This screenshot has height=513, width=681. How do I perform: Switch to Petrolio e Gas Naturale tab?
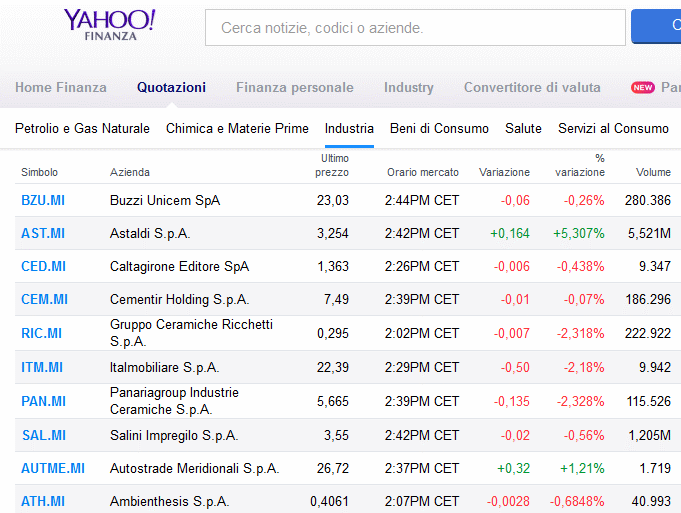(x=82, y=129)
